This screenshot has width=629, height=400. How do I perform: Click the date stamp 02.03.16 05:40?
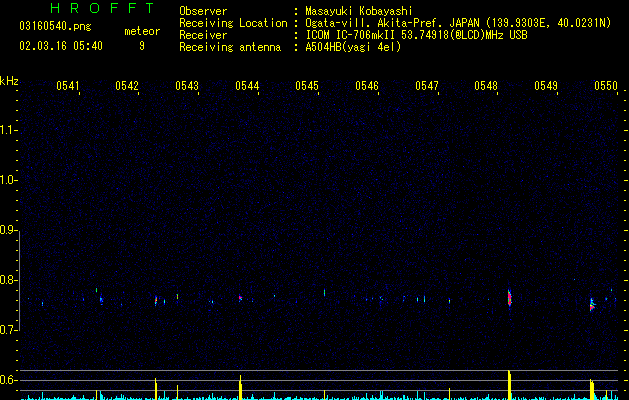point(61,46)
